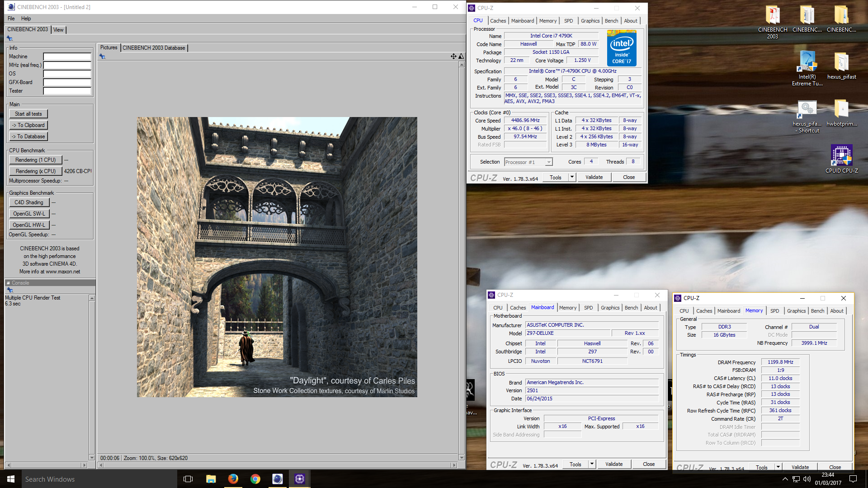This screenshot has height=488, width=868.
Task: Select Caches tab in top CPU-Z
Action: click(x=498, y=21)
